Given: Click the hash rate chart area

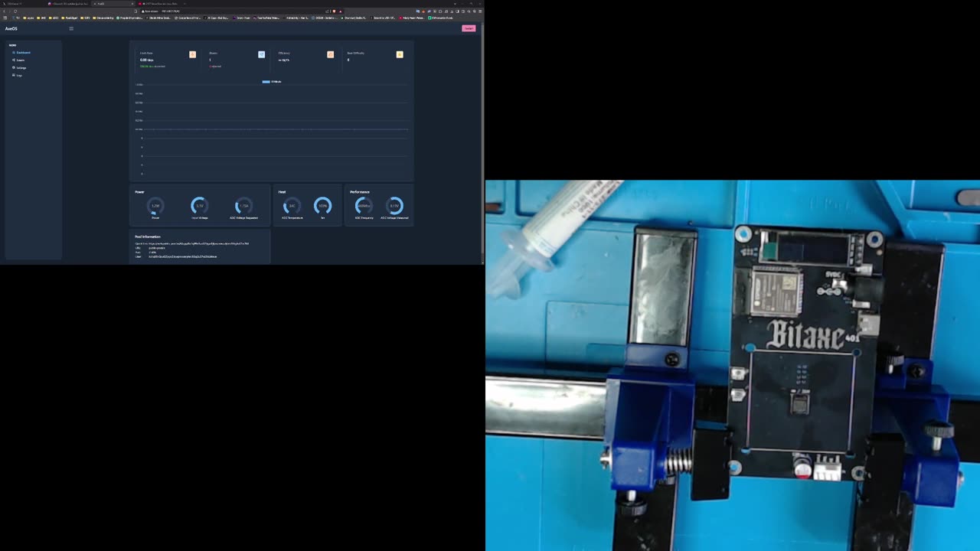Looking at the screenshot, I should (271, 130).
